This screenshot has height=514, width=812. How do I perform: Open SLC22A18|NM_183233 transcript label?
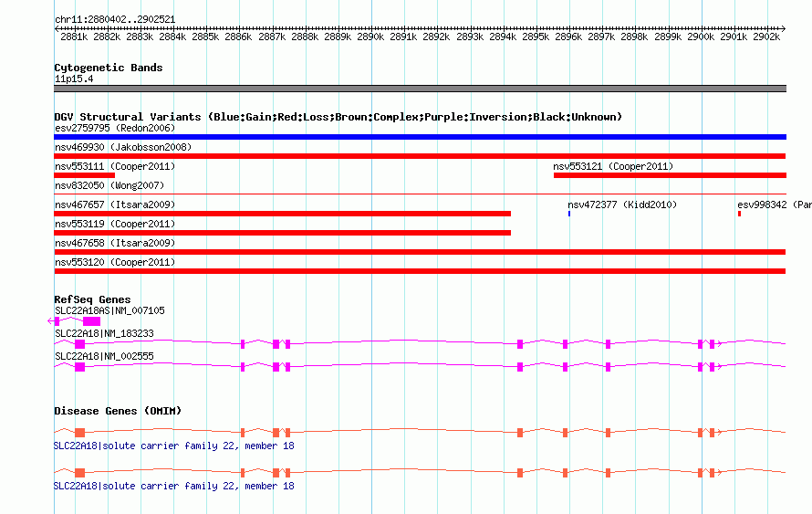click(104, 333)
